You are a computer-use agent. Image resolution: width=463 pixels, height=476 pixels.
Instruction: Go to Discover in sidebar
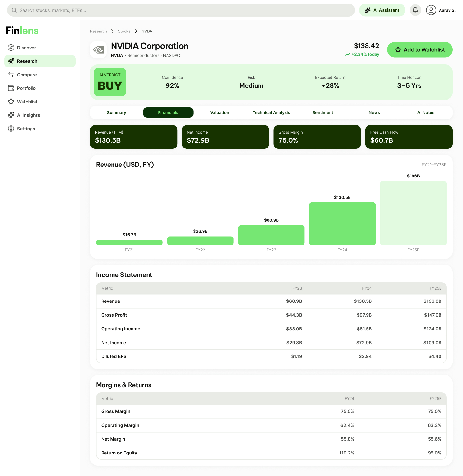40,48
